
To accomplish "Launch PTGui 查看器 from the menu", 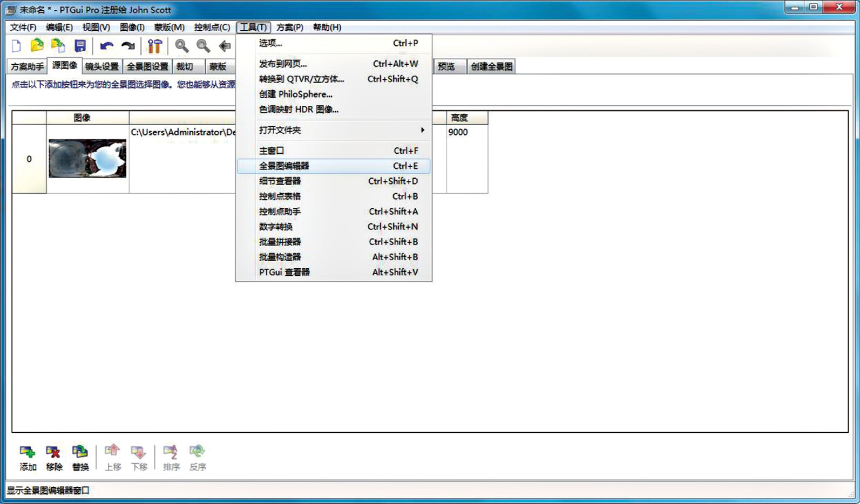I will click(334, 272).
